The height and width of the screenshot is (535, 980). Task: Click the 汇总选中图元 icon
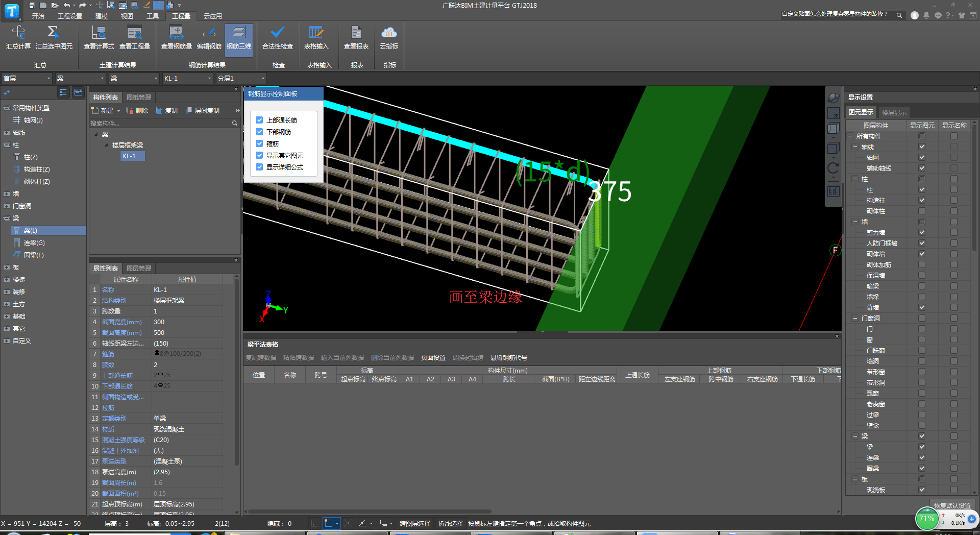click(x=54, y=38)
